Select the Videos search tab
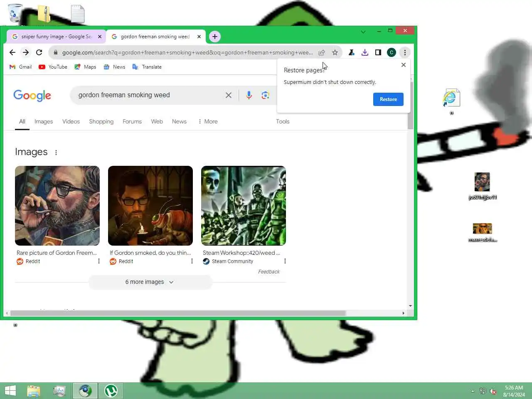The width and height of the screenshot is (532, 399). 71,121
